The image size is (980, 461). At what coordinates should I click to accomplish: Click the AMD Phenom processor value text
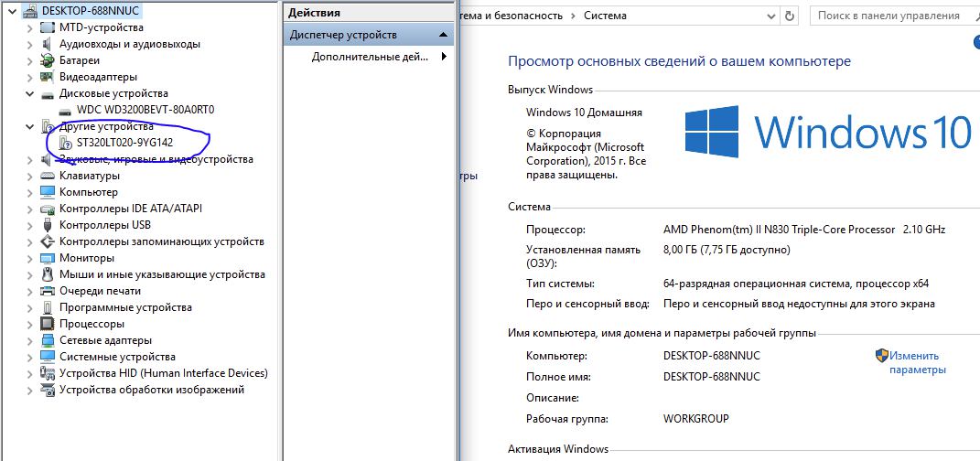[x=804, y=230]
